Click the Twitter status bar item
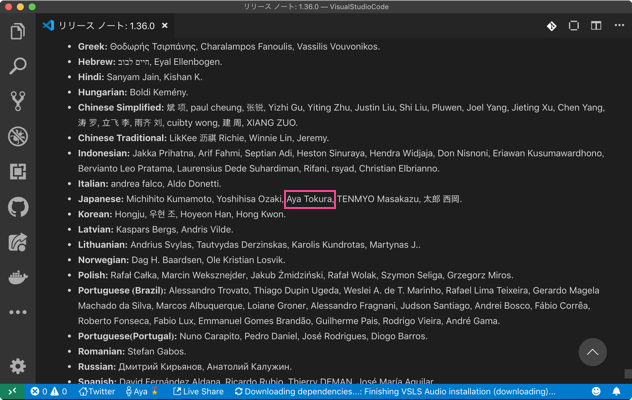This screenshot has width=632, height=400. [97, 391]
